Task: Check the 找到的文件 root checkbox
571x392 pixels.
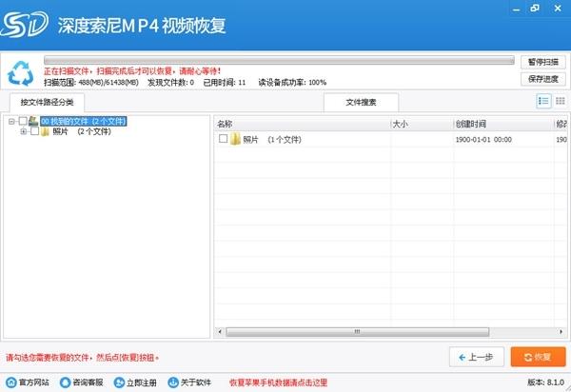Action: tap(23, 121)
